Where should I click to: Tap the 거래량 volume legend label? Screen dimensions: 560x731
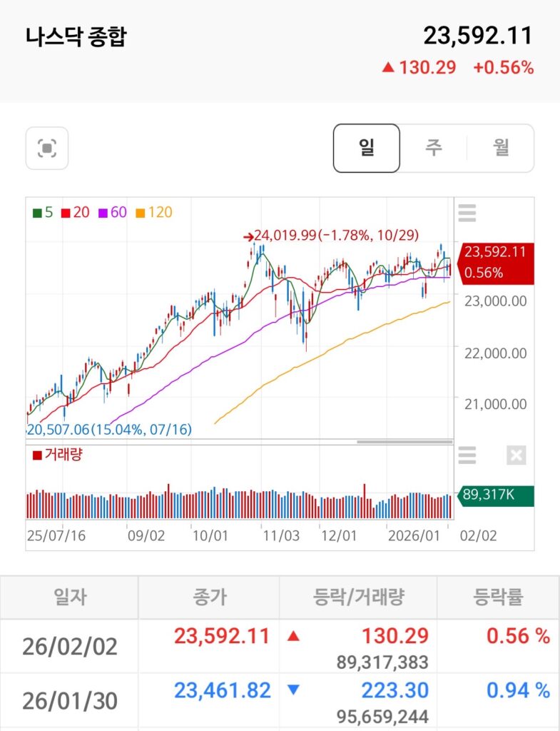[57, 454]
